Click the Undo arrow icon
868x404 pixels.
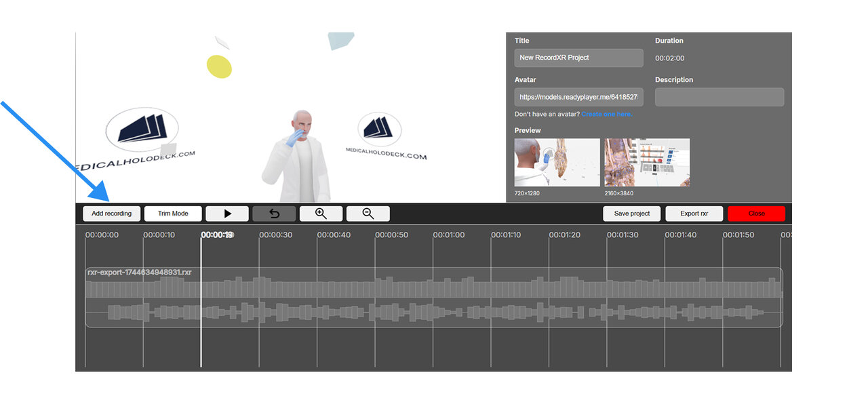click(274, 213)
